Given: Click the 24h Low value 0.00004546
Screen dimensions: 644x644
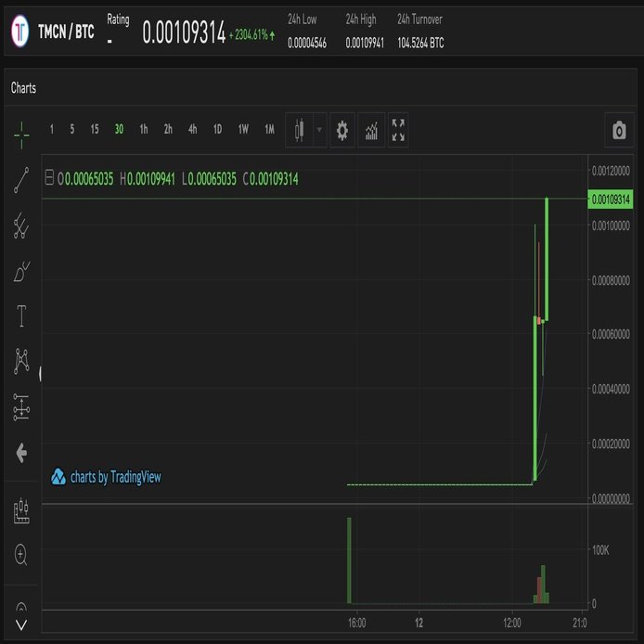Looking at the screenshot, I should point(307,43).
